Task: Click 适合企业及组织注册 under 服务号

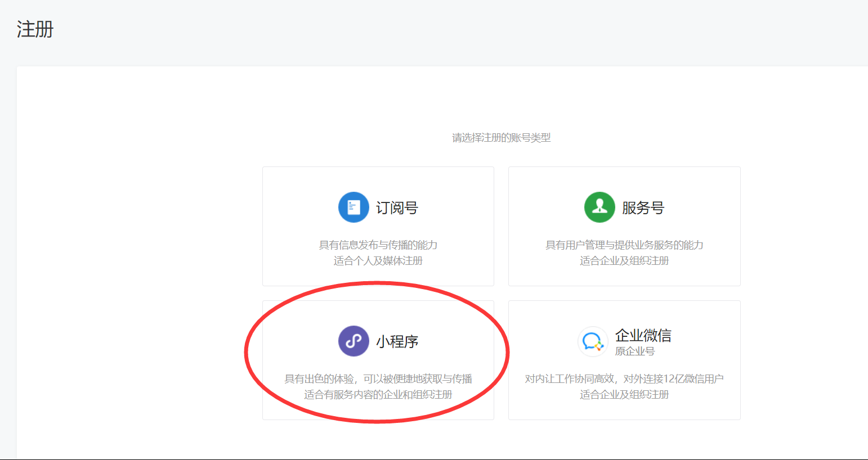Action: coord(624,261)
